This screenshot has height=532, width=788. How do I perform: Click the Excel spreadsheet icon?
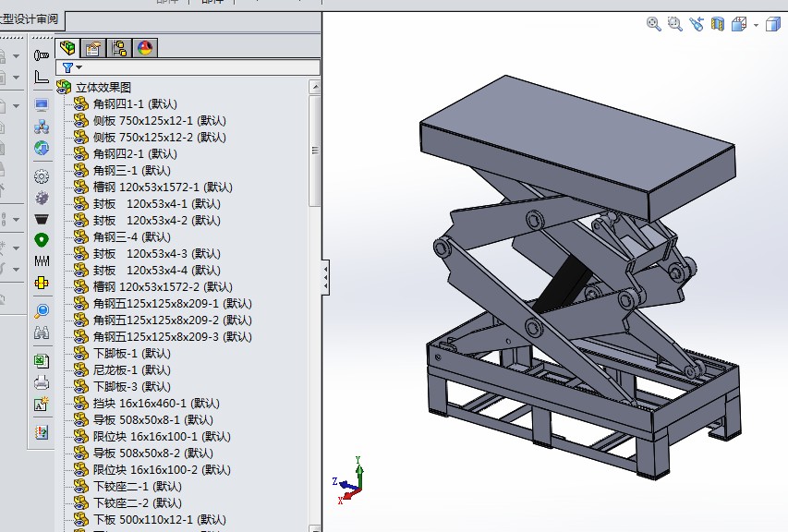pos(42,361)
